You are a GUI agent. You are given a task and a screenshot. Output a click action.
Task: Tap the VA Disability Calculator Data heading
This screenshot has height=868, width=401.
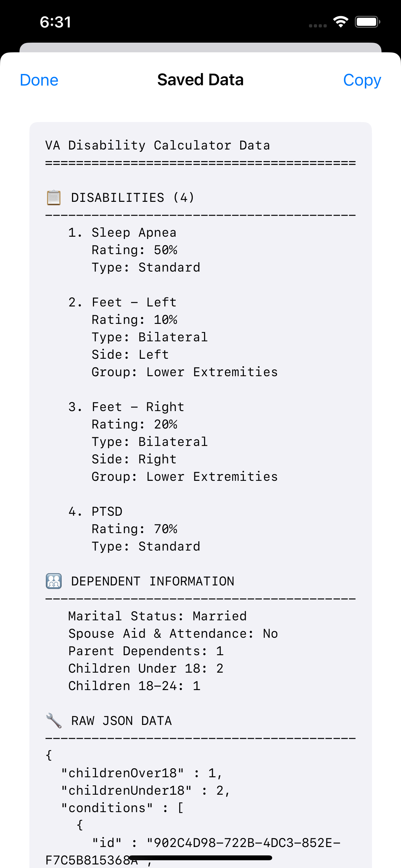[x=157, y=146]
